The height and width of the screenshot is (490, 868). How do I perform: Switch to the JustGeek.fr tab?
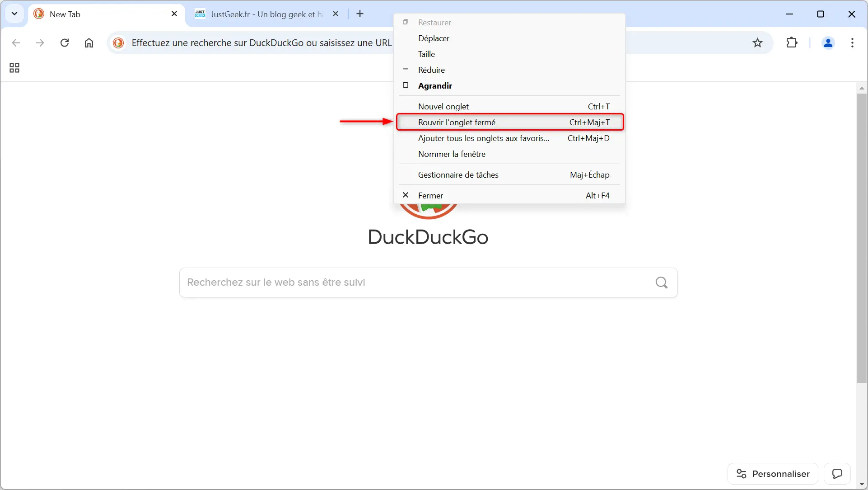[266, 14]
